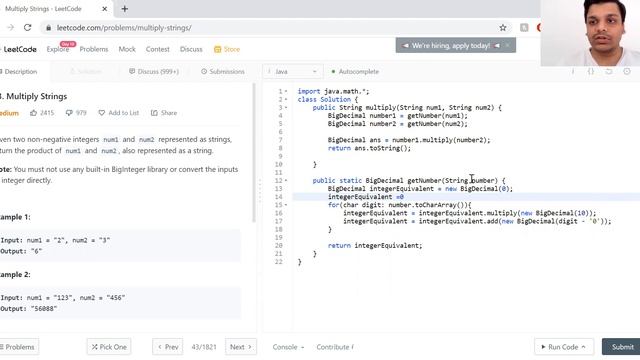Click the Output "56088" text
640x360 pixels.
coord(29,309)
